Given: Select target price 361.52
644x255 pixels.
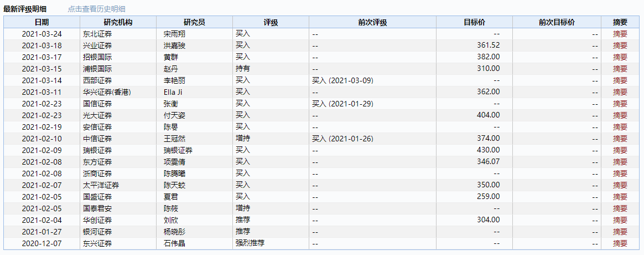Looking at the screenshot, I should click(489, 45).
